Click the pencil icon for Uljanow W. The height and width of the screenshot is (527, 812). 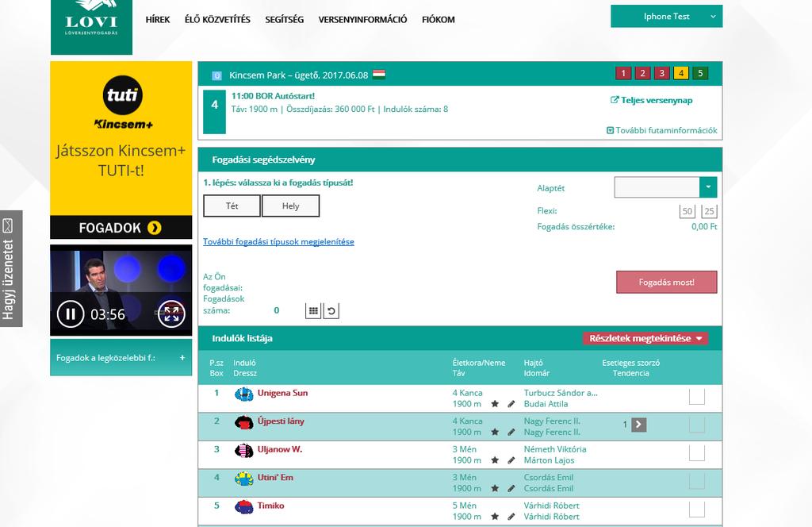click(511, 460)
